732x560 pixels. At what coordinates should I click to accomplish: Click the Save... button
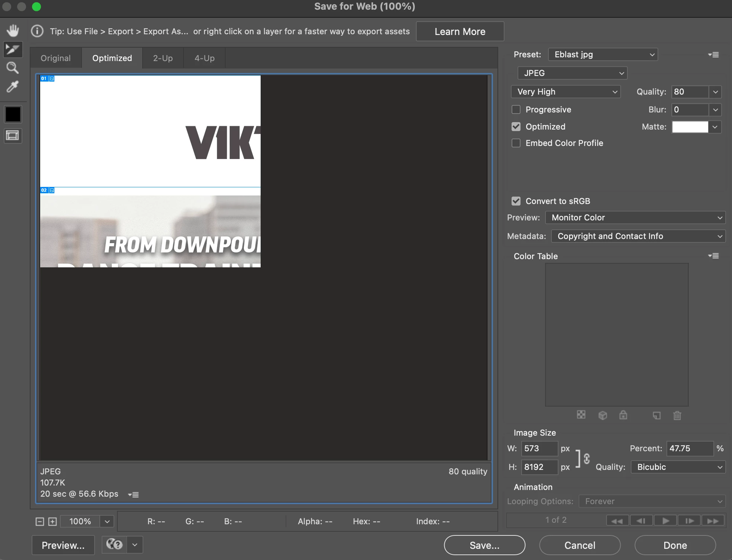point(484,545)
